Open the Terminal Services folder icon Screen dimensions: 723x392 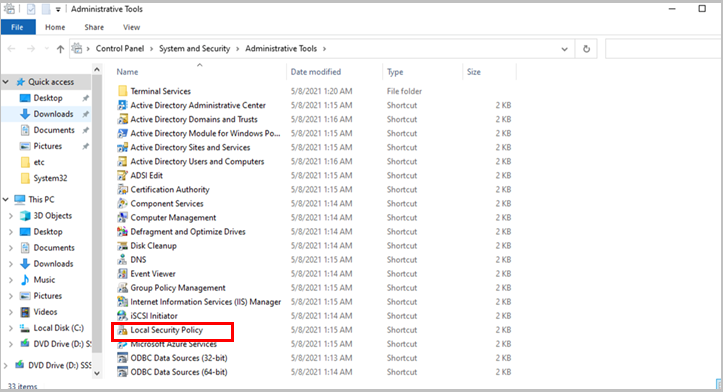[x=122, y=91]
